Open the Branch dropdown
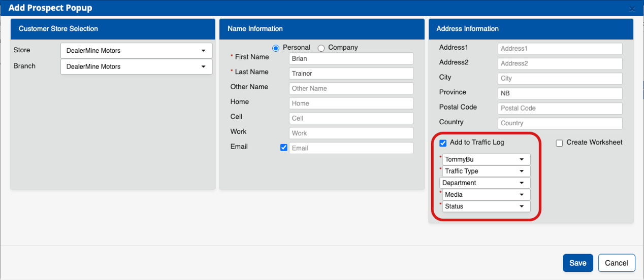Viewport: 644px width, 280px height. click(x=136, y=66)
